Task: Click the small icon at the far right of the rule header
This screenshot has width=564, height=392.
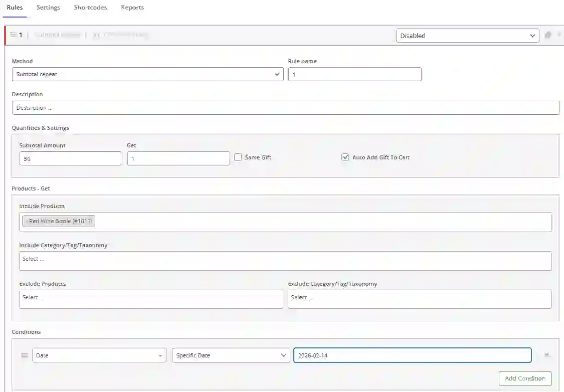Action: (x=560, y=35)
